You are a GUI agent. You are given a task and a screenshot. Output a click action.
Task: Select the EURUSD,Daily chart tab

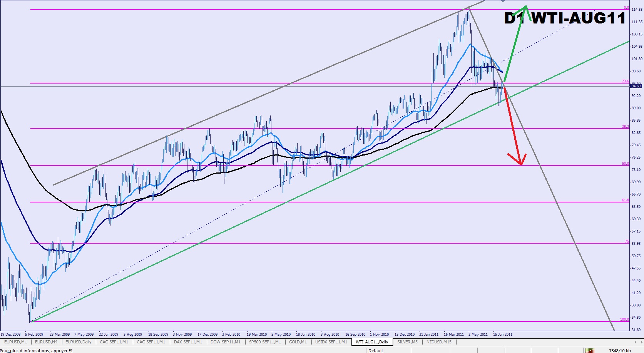pos(79,342)
